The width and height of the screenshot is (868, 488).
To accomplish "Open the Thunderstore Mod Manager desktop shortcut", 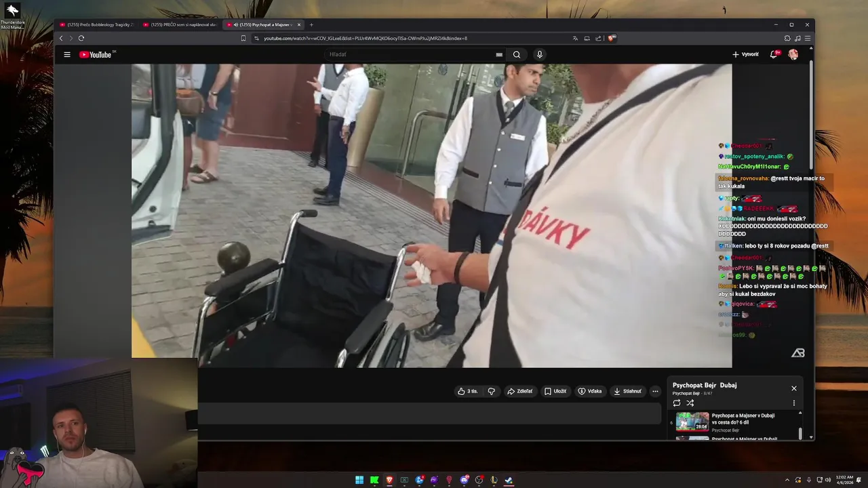I will (12, 16).
